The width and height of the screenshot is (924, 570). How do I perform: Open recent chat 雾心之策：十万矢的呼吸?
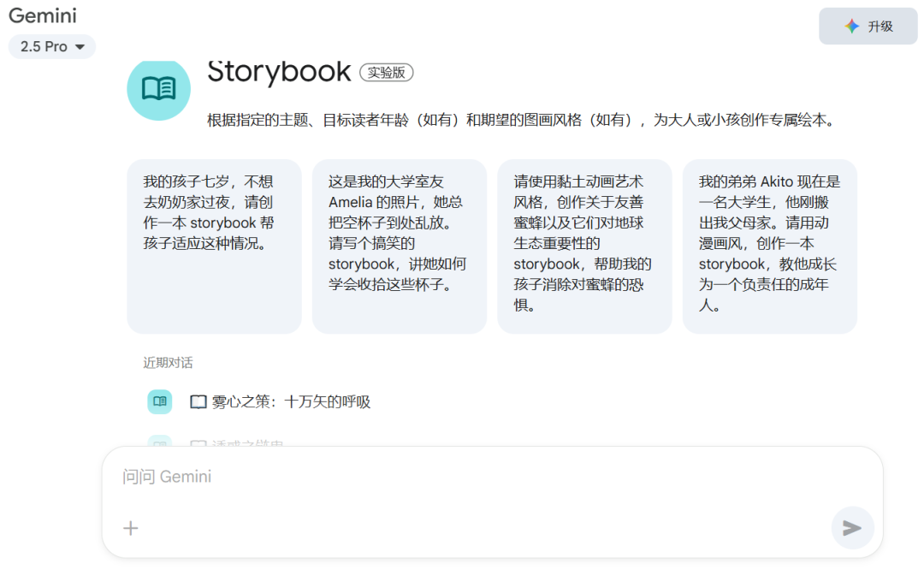click(291, 402)
